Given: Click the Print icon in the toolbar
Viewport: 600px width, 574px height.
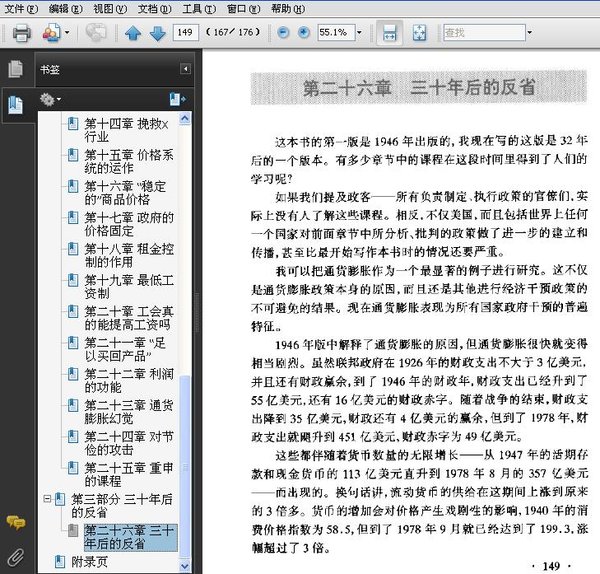Looking at the screenshot, I should click(x=20, y=33).
